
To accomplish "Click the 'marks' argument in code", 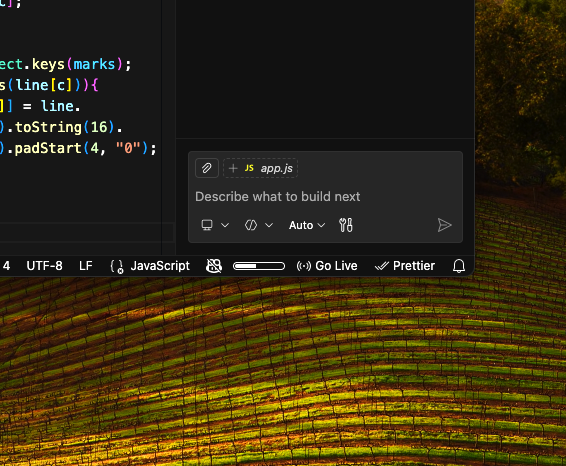I will click(94, 64).
